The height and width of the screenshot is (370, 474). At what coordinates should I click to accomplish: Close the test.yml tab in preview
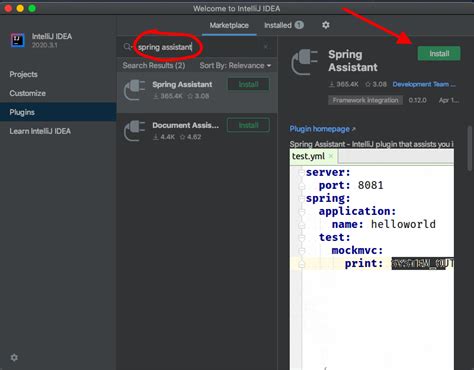(331, 156)
